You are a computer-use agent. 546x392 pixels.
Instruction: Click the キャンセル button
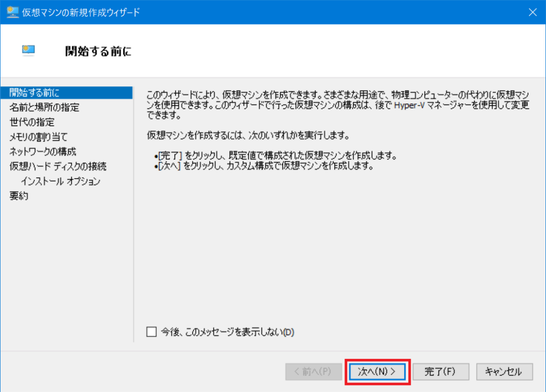pyautogui.click(x=504, y=371)
